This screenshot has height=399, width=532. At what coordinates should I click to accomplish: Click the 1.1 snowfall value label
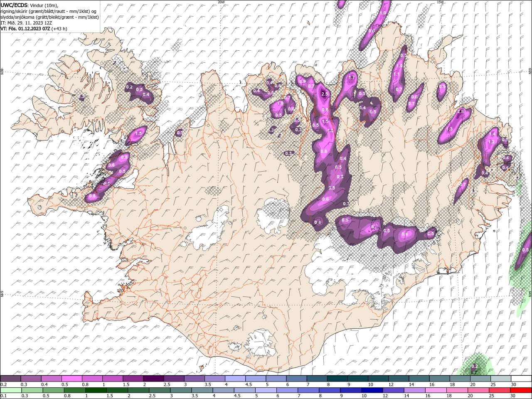click(x=396, y=75)
